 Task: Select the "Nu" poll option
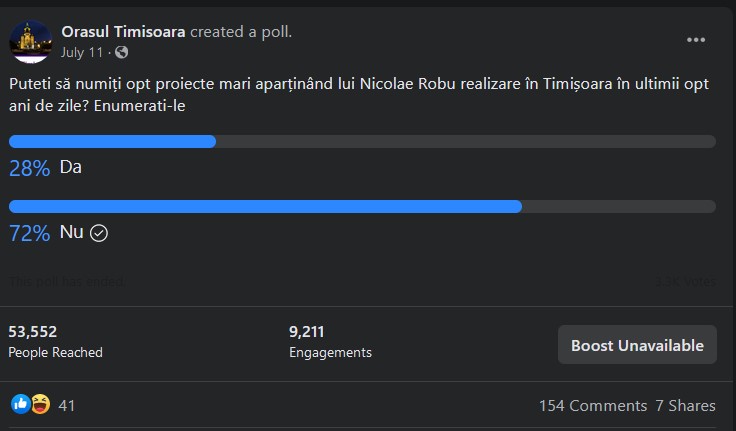coord(71,233)
